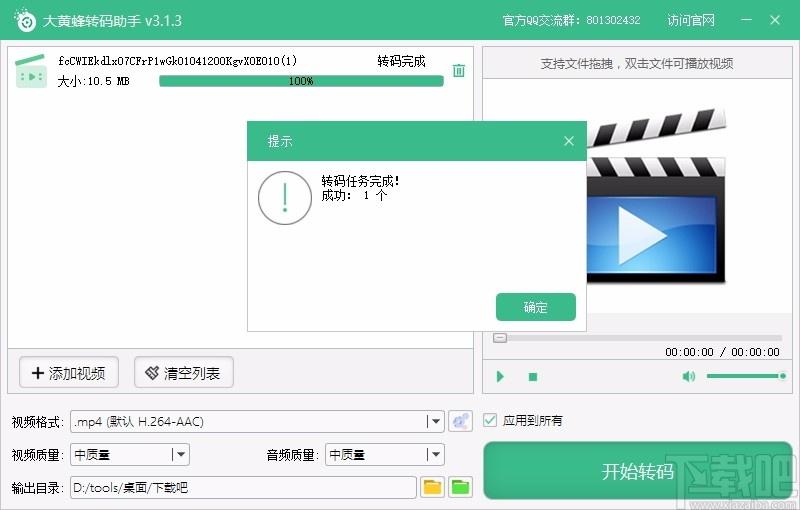The width and height of the screenshot is (800, 510).
Task: Select file name fcCWIEkdlx07CFrP1wGk01041200KgvX0E010(1)
Action: click(177, 61)
